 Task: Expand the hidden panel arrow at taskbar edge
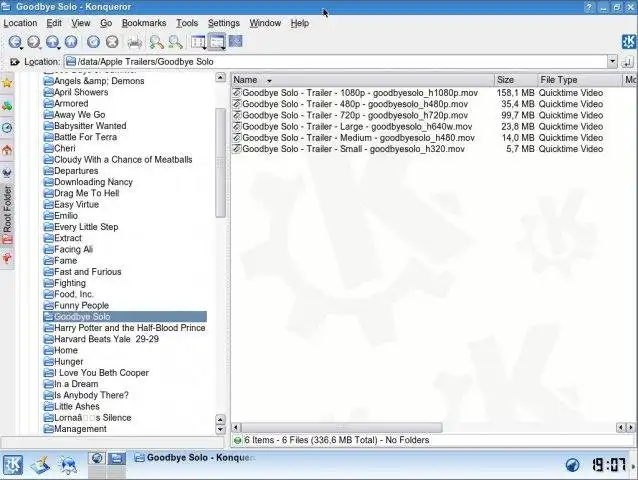pyautogui.click(x=634, y=466)
